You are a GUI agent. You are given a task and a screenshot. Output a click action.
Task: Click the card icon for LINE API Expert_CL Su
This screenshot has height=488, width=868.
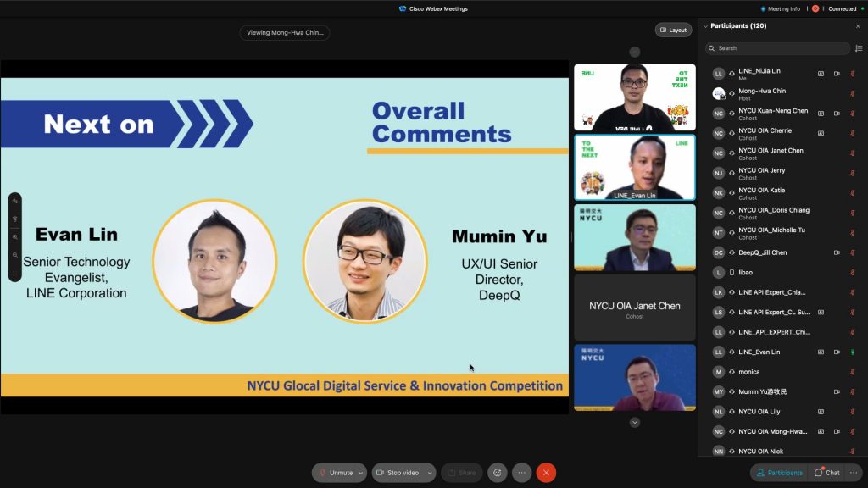pyautogui.click(x=821, y=312)
